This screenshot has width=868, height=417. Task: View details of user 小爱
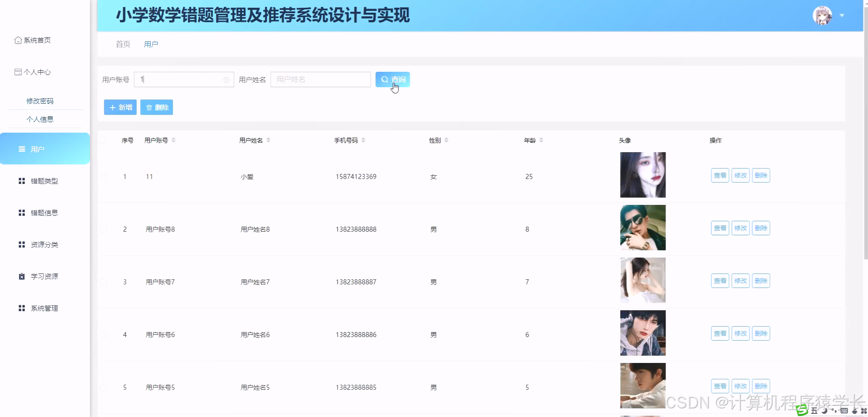coord(720,175)
